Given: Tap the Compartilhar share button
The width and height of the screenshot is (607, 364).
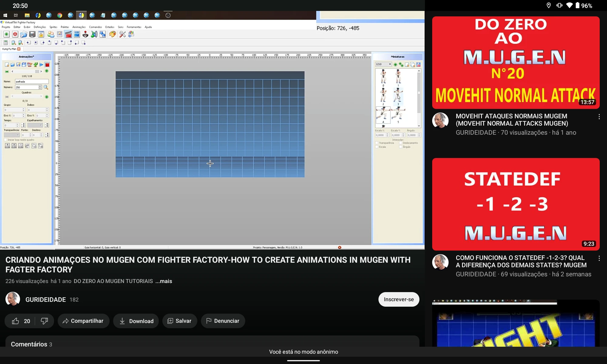Looking at the screenshot, I should coord(83,321).
